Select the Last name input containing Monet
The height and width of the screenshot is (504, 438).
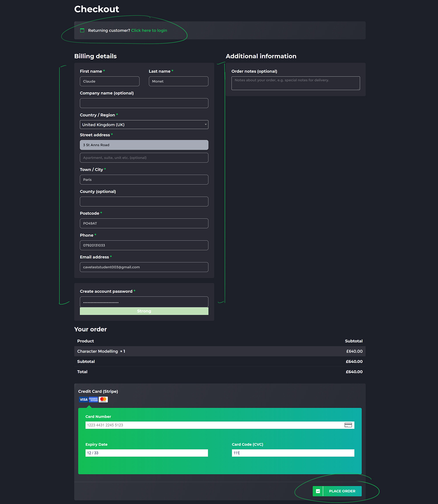pyautogui.click(x=178, y=81)
